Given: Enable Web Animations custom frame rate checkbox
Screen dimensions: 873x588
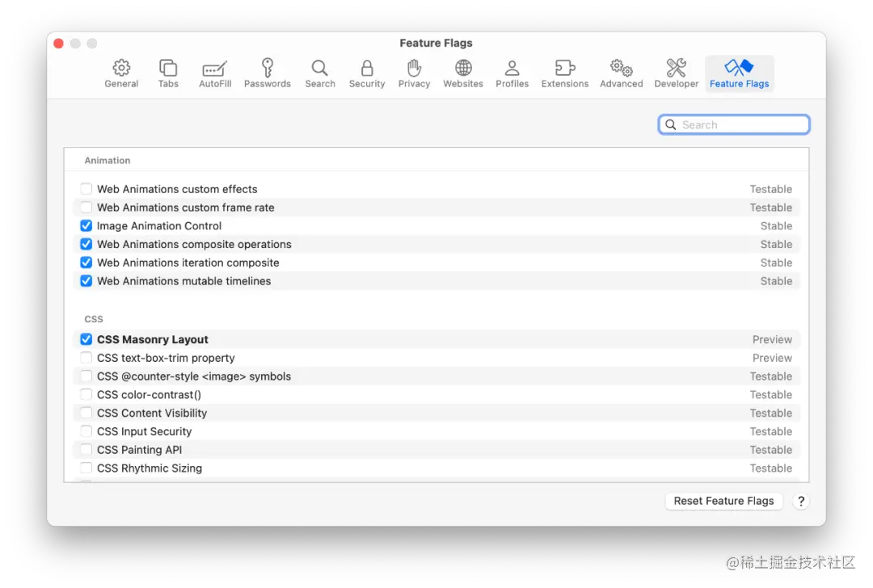Looking at the screenshot, I should 86,208.
